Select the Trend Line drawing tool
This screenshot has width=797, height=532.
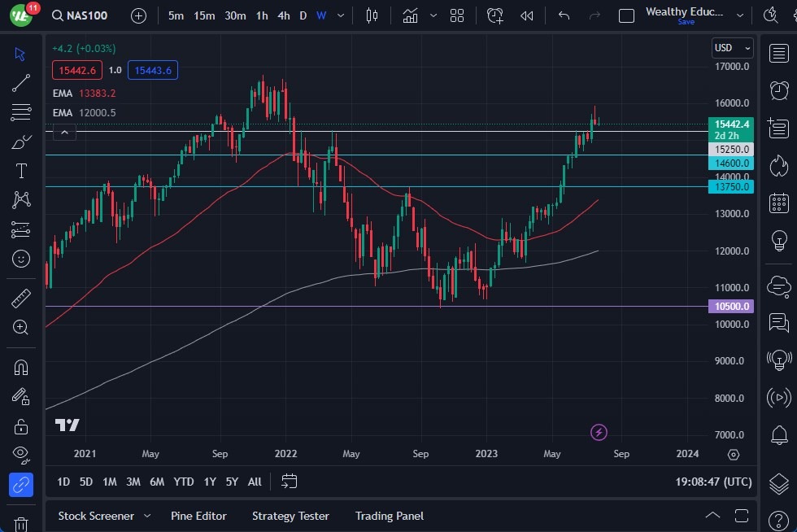(x=20, y=82)
